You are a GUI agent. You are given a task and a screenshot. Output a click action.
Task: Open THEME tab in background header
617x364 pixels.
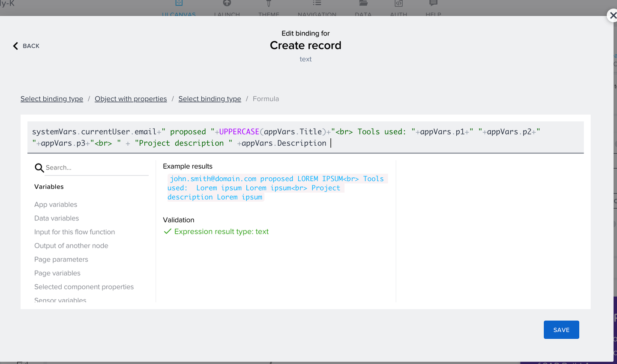pos(269,9)
